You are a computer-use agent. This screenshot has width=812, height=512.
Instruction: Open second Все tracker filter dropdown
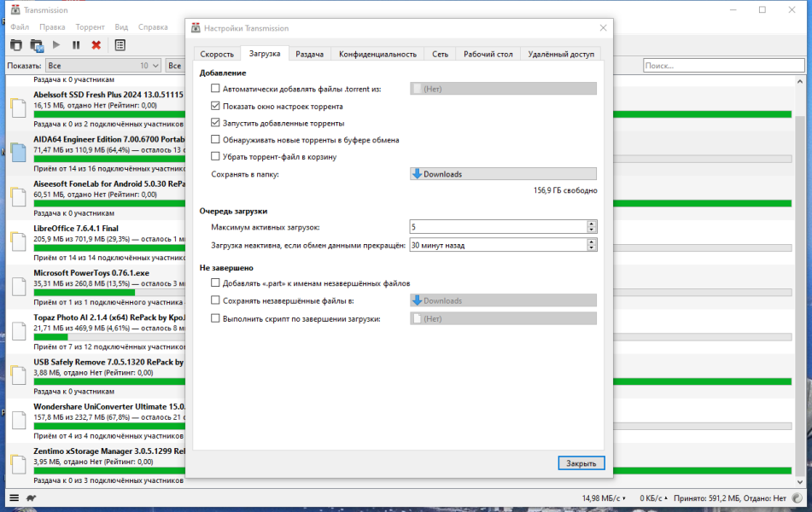(176, 66)
